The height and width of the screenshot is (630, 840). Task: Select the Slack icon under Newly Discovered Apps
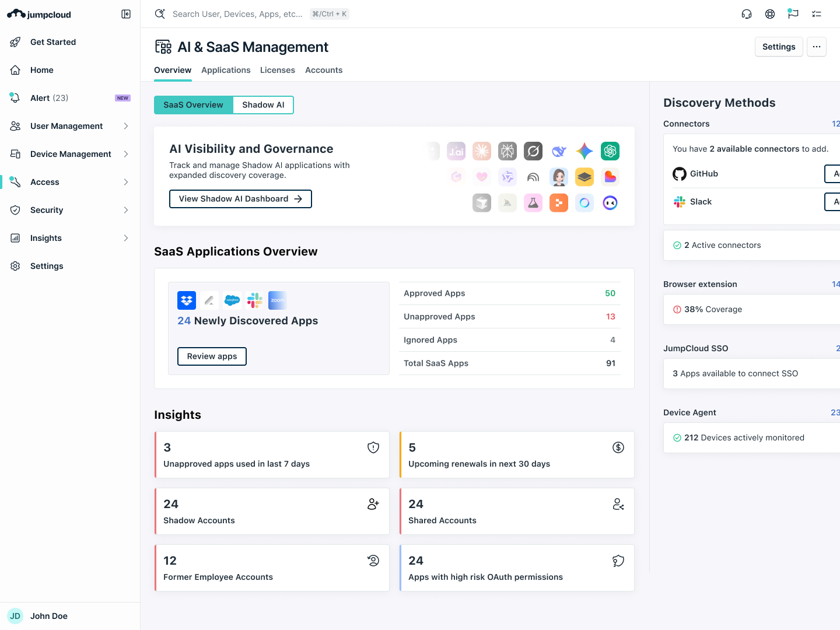point(254,300)
